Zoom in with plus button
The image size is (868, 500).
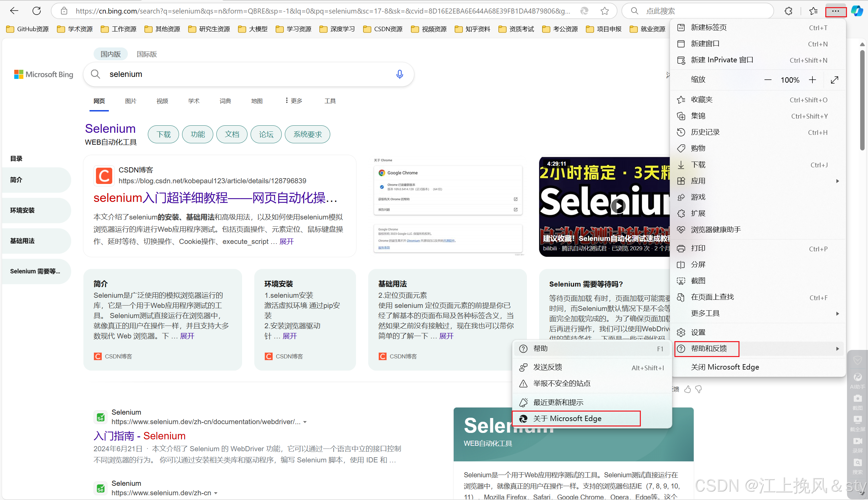coord(812,80)
